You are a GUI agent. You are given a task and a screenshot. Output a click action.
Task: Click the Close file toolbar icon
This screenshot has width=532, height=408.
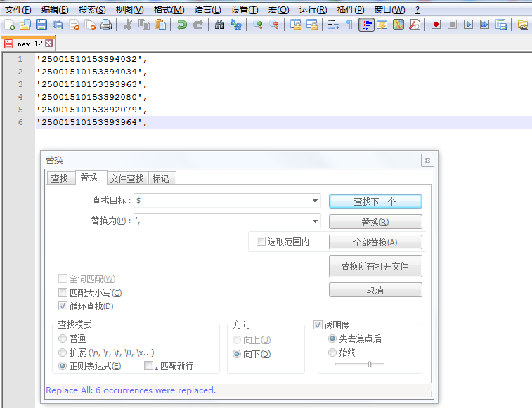74,25
